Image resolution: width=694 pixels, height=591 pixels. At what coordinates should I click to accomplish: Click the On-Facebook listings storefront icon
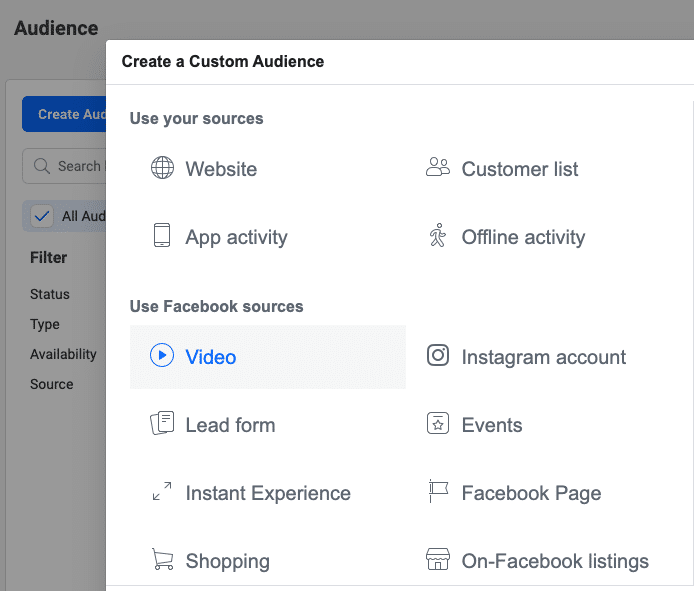438,559
